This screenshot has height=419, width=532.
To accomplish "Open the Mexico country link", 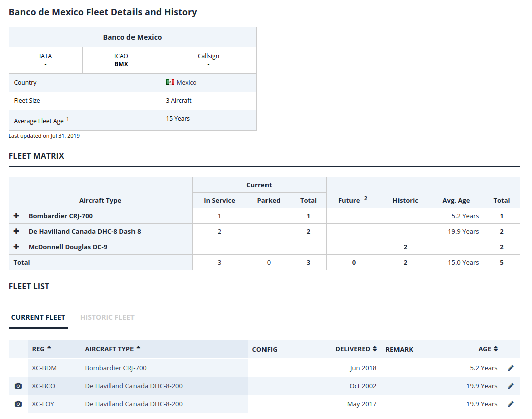I will click(186, 82).
